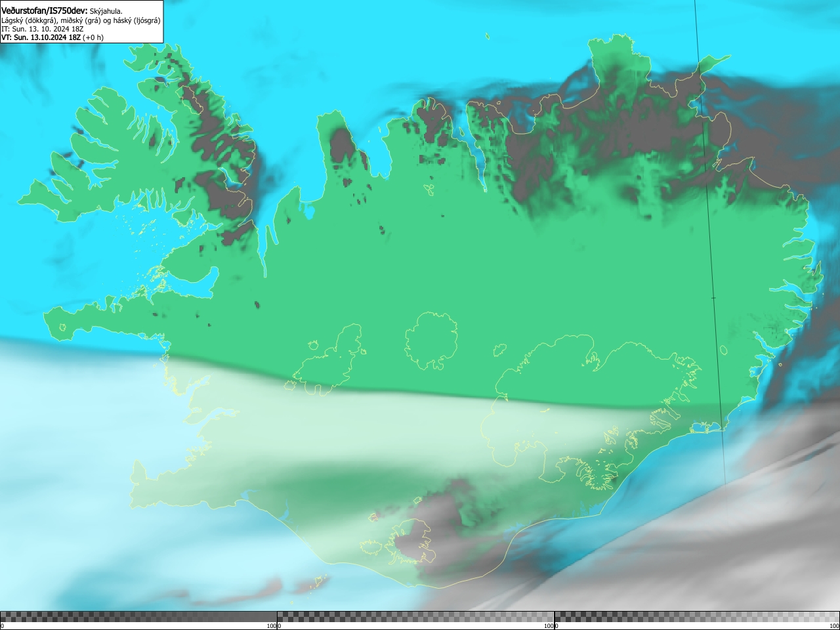Click the '(+0 h)' forecast offset text
840x630 pixels.
click(x=93, y=37)
